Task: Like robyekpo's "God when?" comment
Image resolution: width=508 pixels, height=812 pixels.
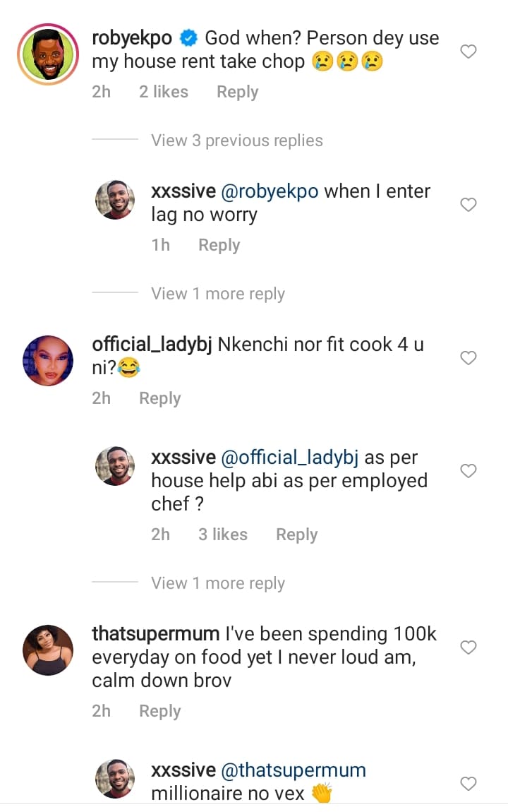Action: point(468,52)
